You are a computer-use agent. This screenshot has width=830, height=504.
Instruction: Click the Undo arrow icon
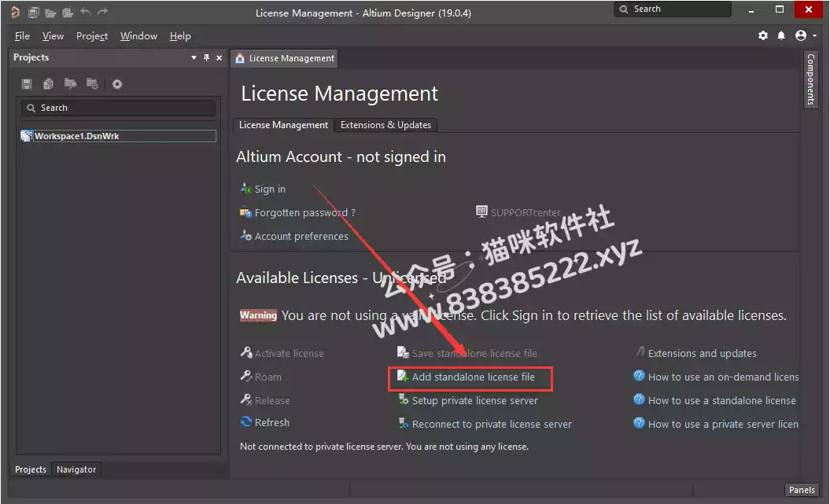(86, 12)
